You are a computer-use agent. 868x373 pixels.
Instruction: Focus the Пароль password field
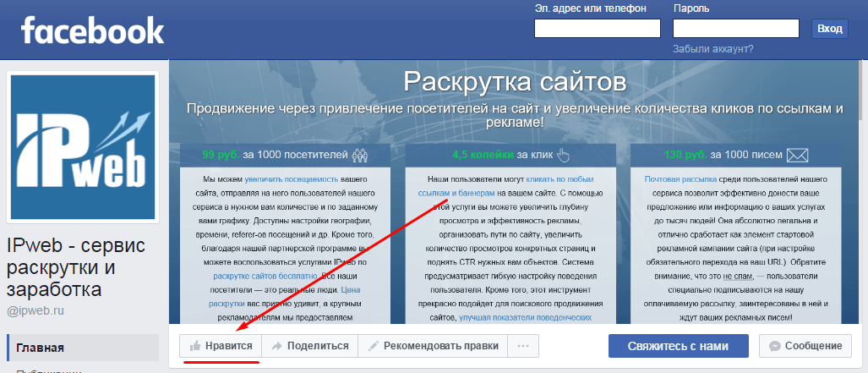(x=735, y=29)
